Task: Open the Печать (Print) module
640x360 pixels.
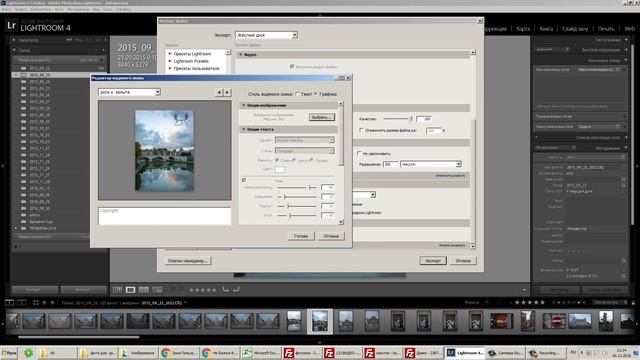Action: pos(606,29)
